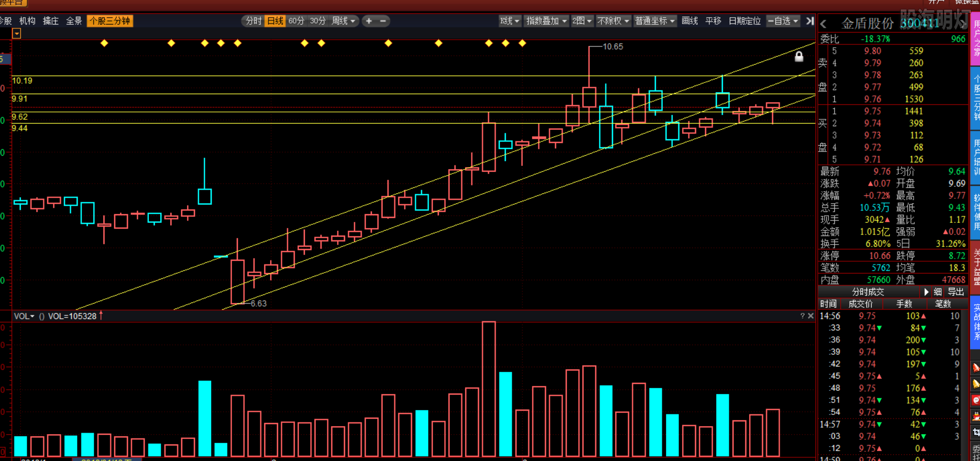Click the 9.44 horizontal line label
The height and width of the screenshot is (461, 980).
[20, 128]
